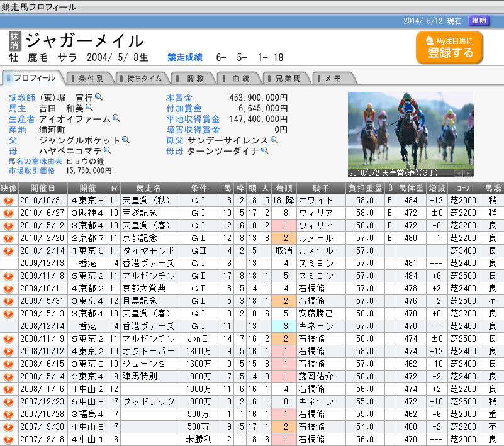504x446 pixels.
Task: Play video for 2007/10/28 福島 race
Action: click(9, 414)
